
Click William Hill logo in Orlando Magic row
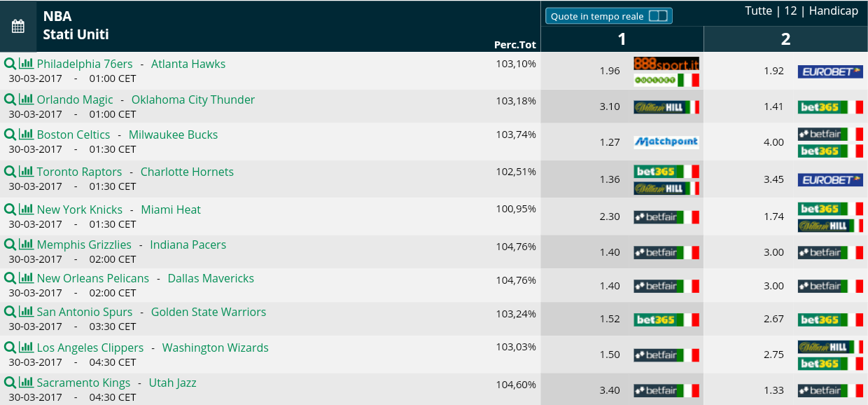(x=666, y=107)
